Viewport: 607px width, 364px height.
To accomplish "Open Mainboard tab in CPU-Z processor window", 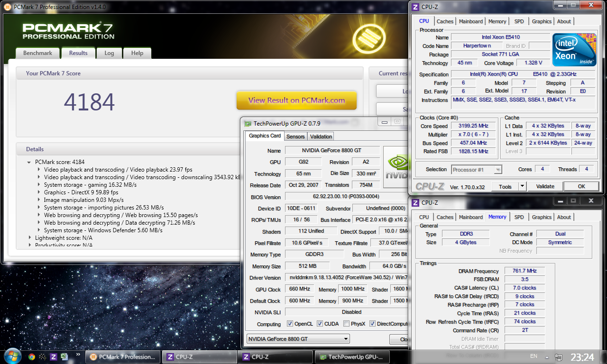I will [471, 21].
